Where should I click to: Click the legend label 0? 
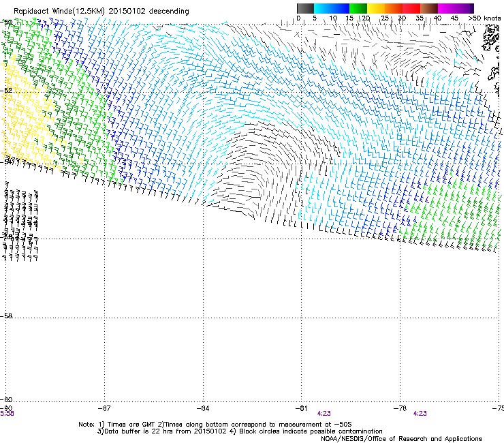298,18
